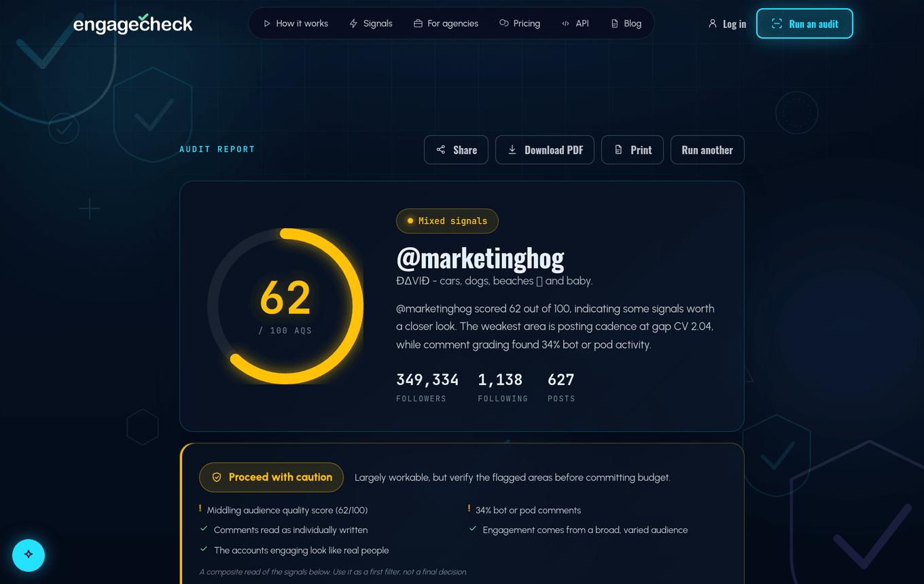Image resolution: width=924 pixels, height=584 pixels.
Task: Open the For agencies page
Action: click(446, 23)
